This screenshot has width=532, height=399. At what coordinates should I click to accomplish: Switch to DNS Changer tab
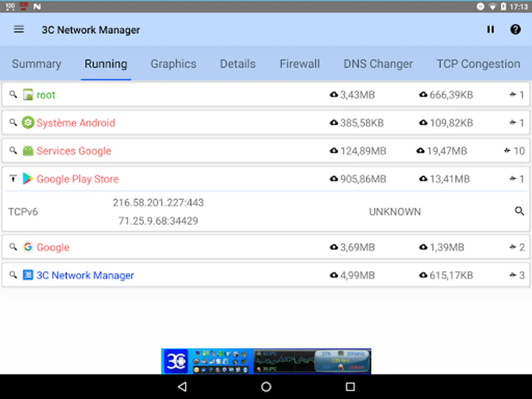pos(378,64)
